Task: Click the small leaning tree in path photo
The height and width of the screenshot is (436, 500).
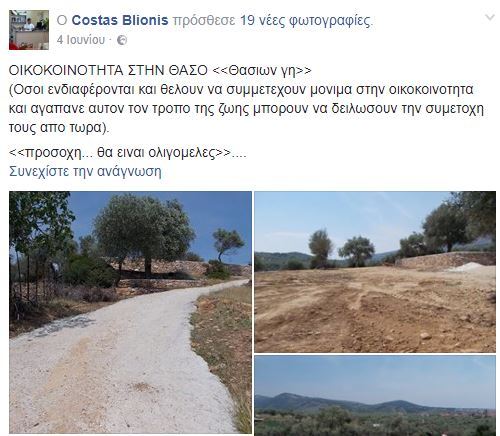Action: [227, 244]
